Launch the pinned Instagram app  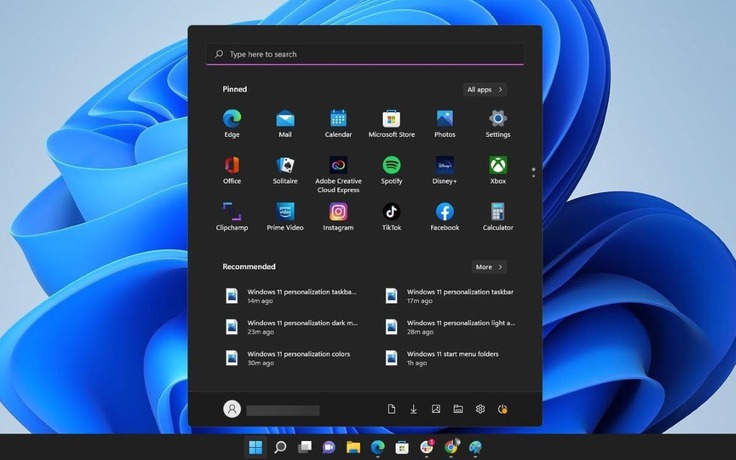point(338,216)
